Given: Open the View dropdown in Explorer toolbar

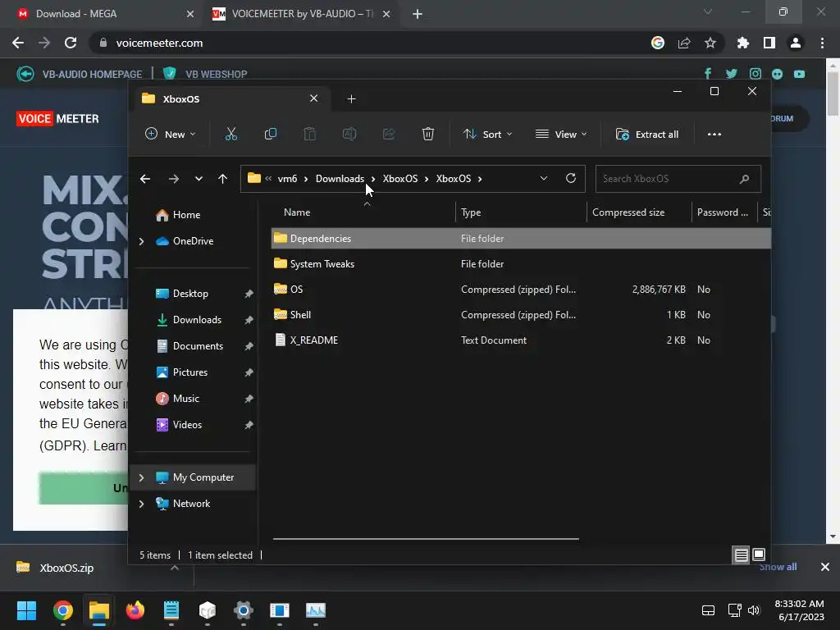Looking at the screenshot, I should (x=561, y=134).
